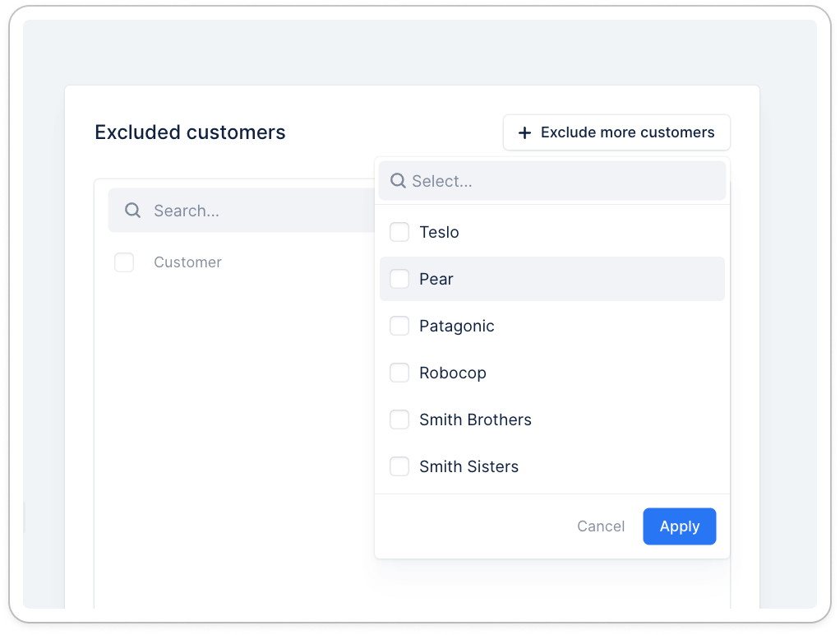
Task: Check the box next to Pear
Action: pos(399,279)
